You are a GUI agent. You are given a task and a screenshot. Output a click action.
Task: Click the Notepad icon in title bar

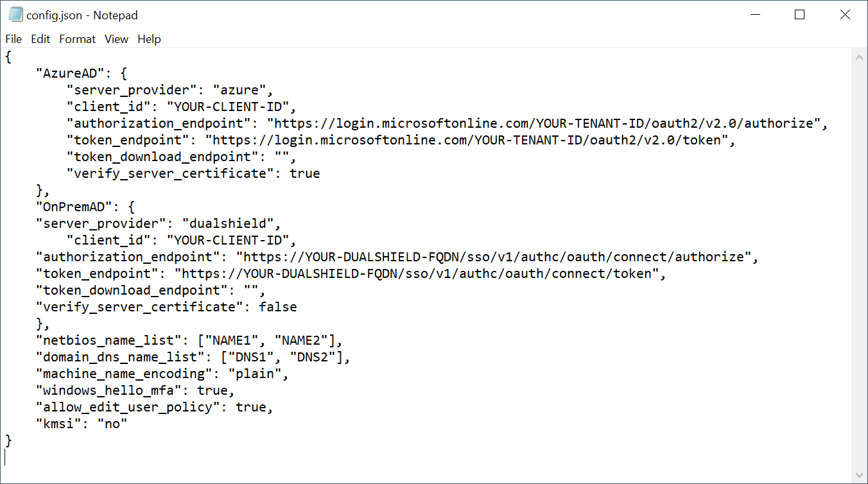pos(15,15)
